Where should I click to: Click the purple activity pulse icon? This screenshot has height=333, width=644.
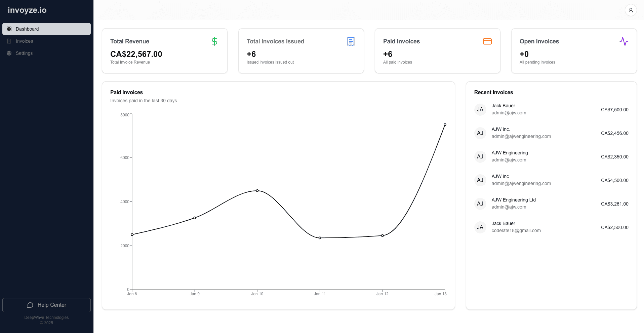coord(624,41)
